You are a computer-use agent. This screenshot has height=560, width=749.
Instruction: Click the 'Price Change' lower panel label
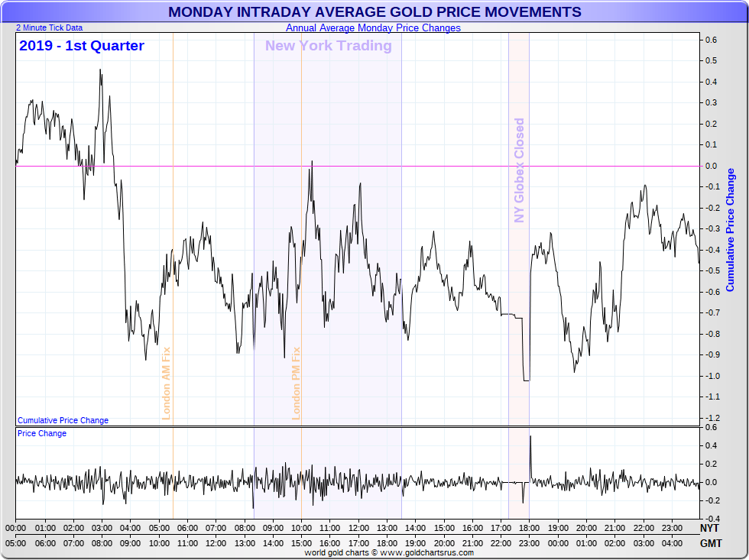coord(42,433)
